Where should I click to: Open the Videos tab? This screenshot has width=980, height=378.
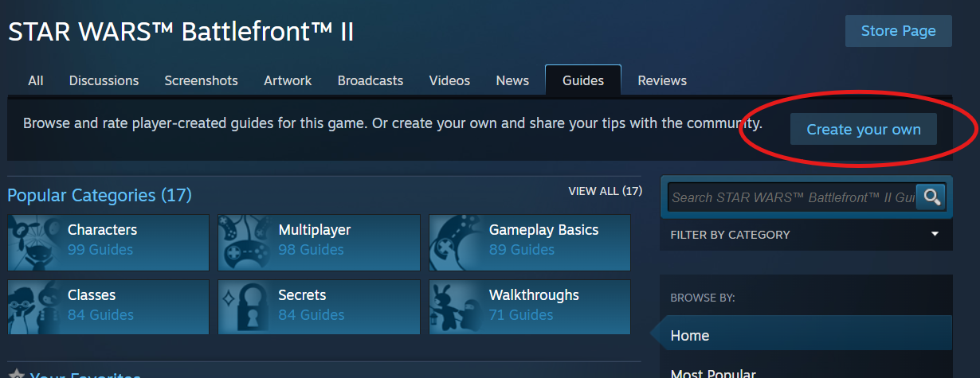coord(449,80)
